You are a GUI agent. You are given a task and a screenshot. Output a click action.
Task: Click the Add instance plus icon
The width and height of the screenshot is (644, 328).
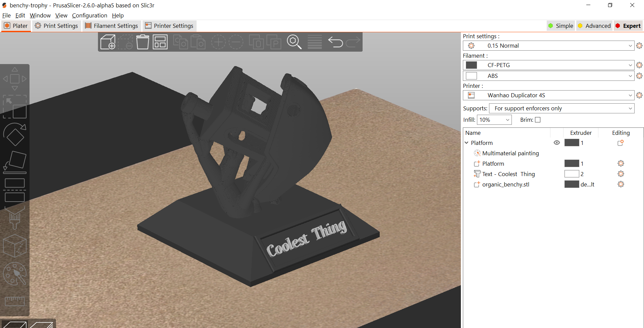point(218,42)
